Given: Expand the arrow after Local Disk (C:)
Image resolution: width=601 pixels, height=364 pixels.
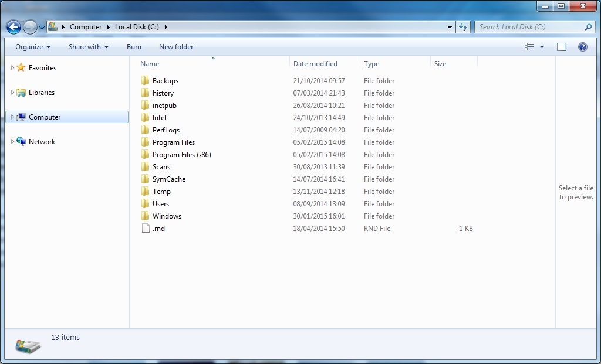Looking at the screenshot, I should pyautogui.click(x=166, y=27).
